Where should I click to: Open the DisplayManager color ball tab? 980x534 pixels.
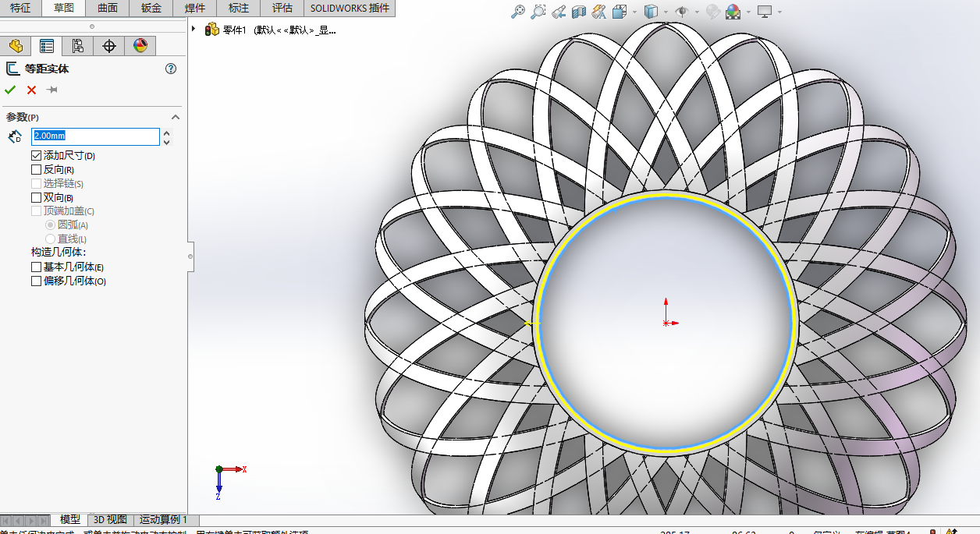pyautogui.click(x=140, y=46)
